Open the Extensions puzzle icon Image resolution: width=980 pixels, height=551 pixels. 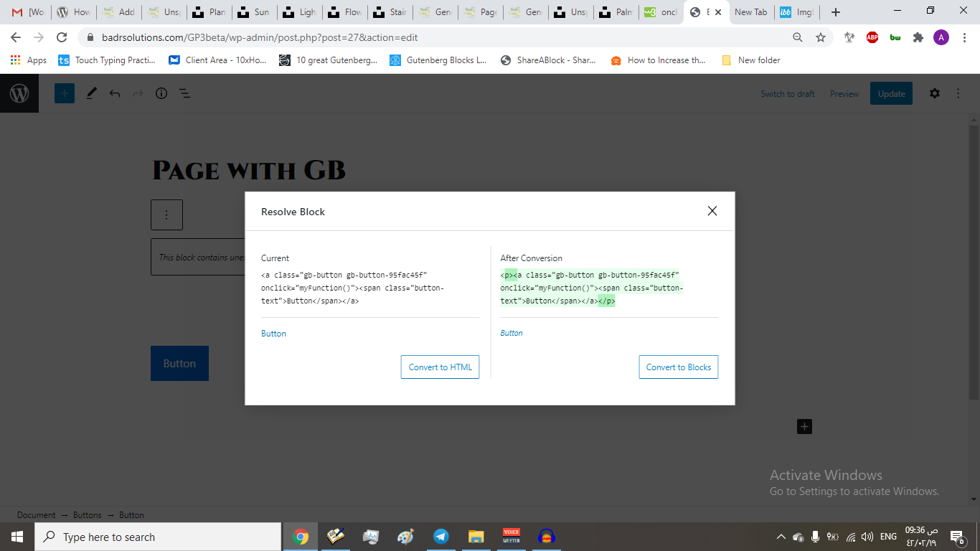pos(918,37)
